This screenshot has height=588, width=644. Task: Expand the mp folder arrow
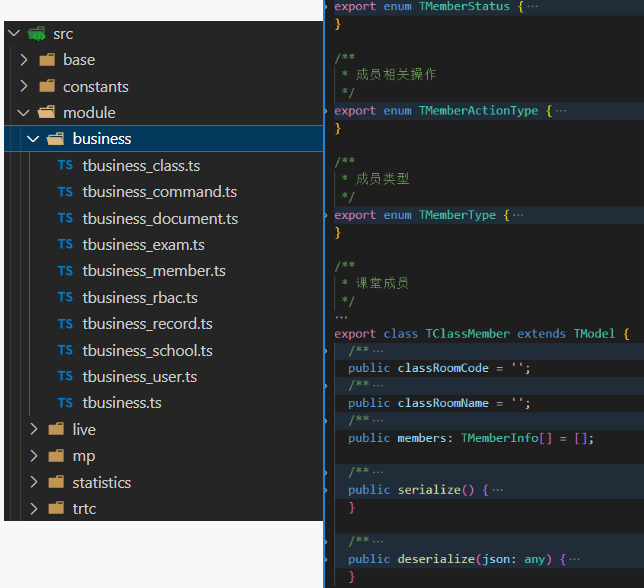33,456
